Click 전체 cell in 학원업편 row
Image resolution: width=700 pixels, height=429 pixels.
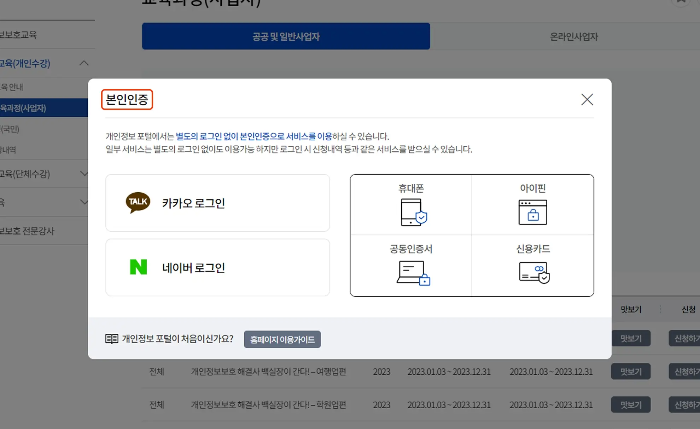157,404
